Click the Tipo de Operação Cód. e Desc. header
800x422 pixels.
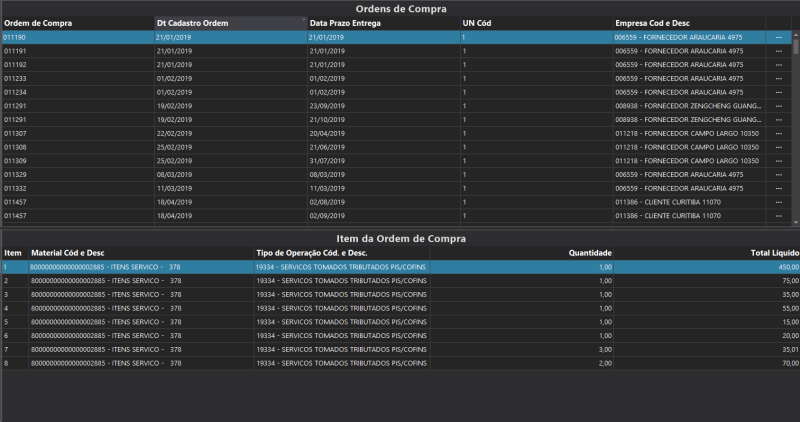[x=342, y=253]
